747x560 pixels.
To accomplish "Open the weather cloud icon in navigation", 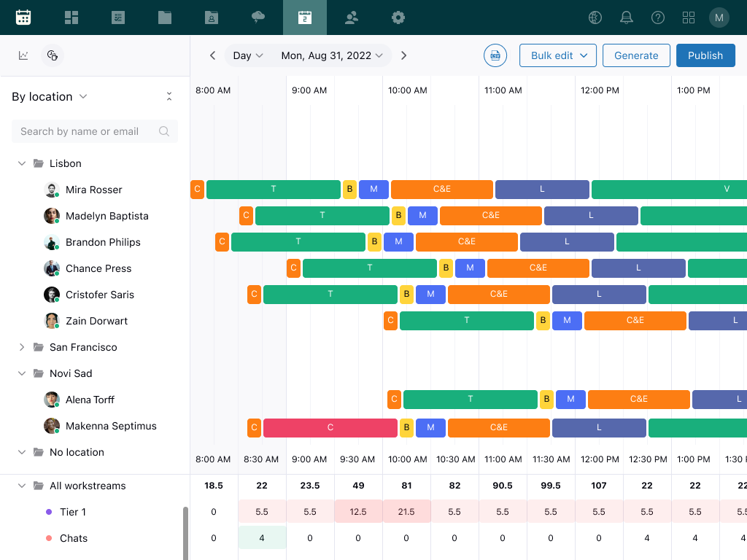I will (258, 17).
